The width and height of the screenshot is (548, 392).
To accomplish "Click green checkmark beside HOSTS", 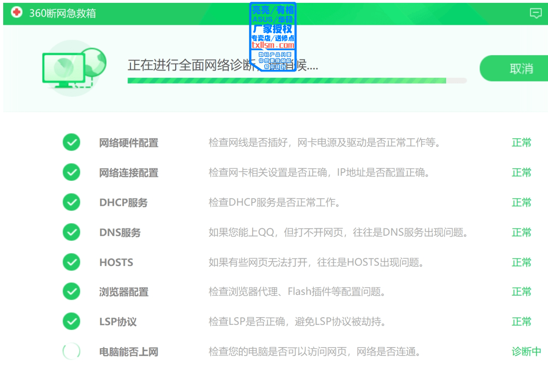I will point(72,262).
